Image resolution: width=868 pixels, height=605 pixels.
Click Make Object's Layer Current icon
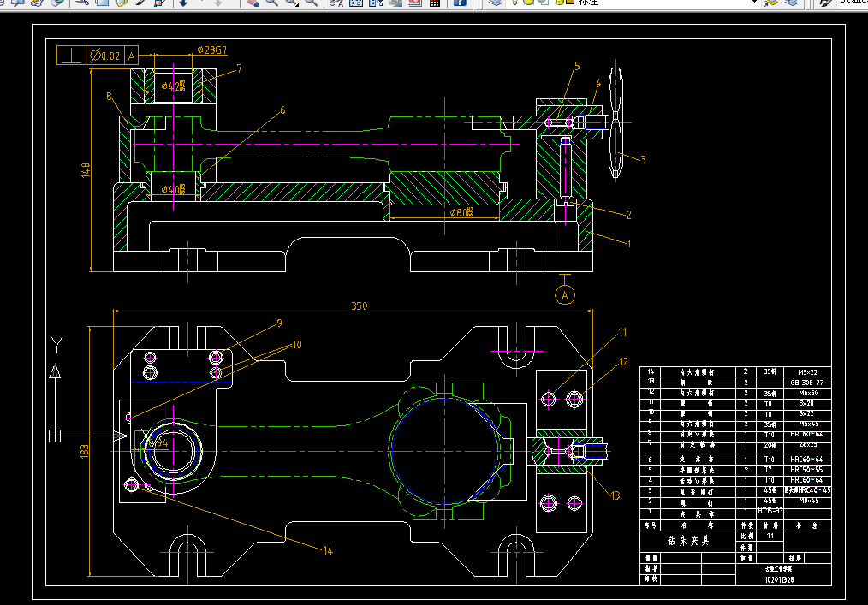point(770,3)
